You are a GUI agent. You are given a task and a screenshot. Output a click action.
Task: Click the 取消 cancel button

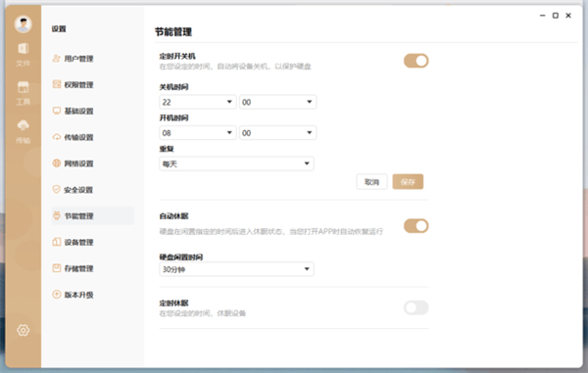tap(371, 182)
